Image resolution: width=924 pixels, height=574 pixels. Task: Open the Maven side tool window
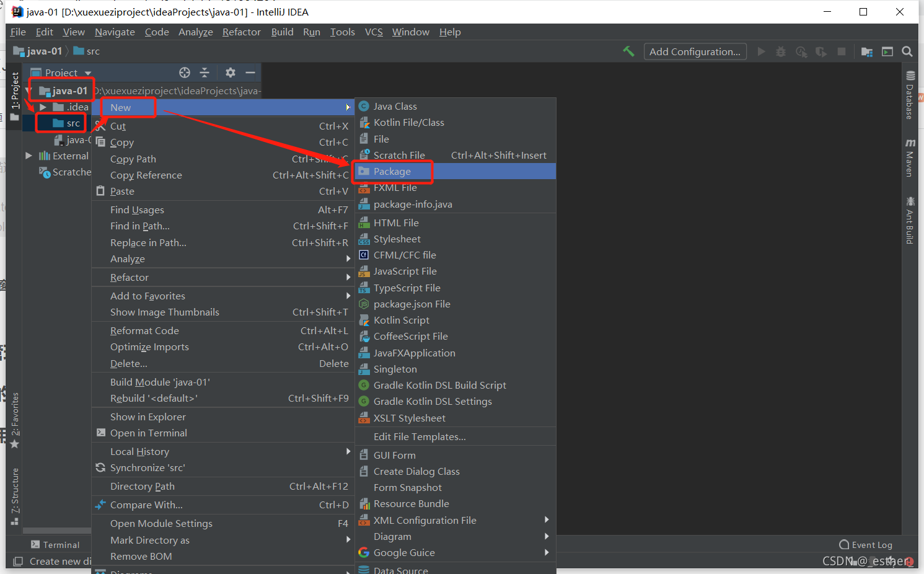pos(910,158)
